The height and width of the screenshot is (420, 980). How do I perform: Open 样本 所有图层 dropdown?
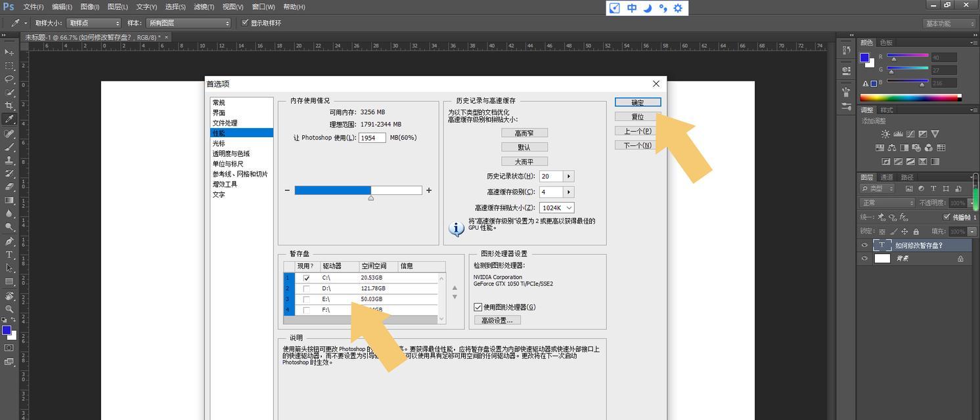point(189,23)
